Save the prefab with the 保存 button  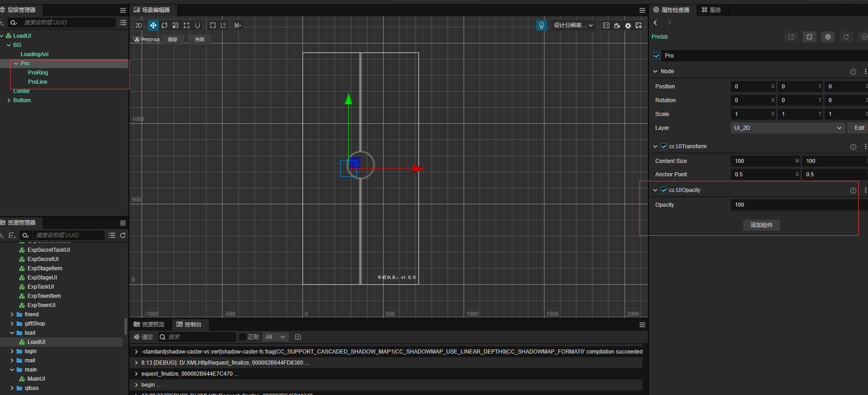[x=173, y=40]
